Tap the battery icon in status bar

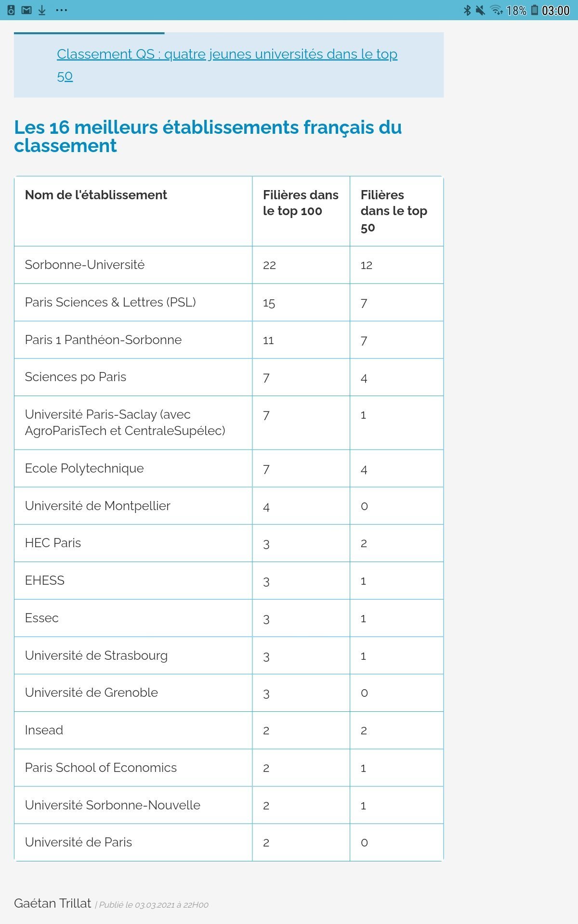[x=535, y=10]
